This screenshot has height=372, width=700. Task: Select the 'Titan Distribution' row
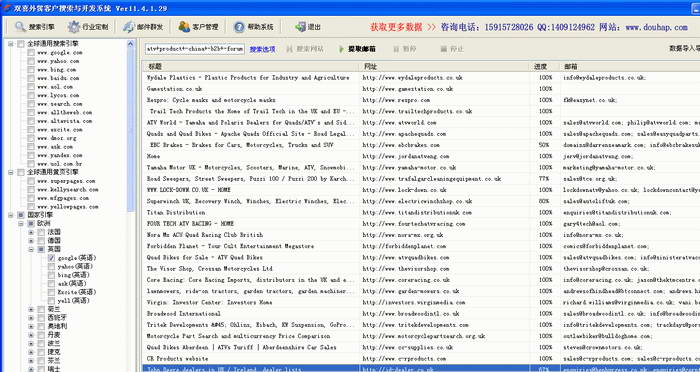(176, 213)
